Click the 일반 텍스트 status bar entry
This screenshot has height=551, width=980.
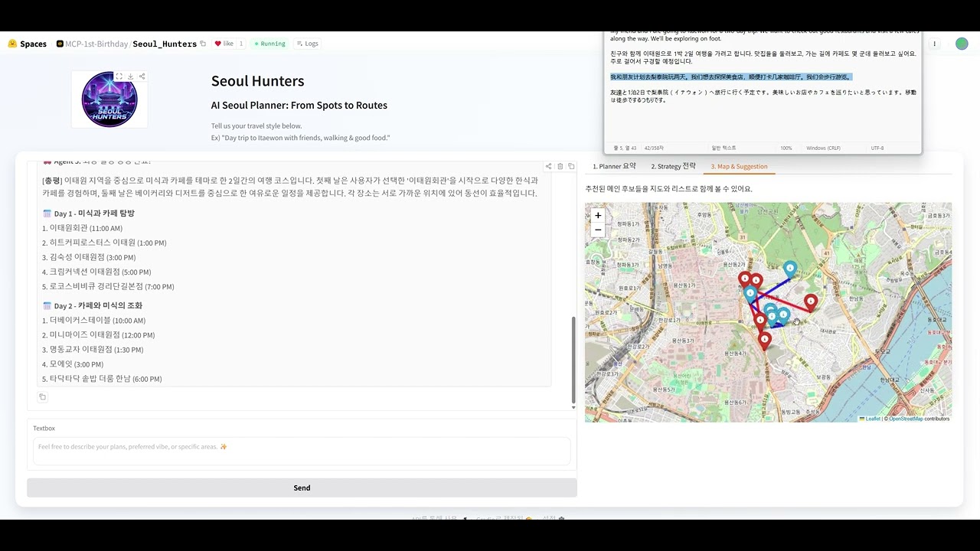(724, 148)
